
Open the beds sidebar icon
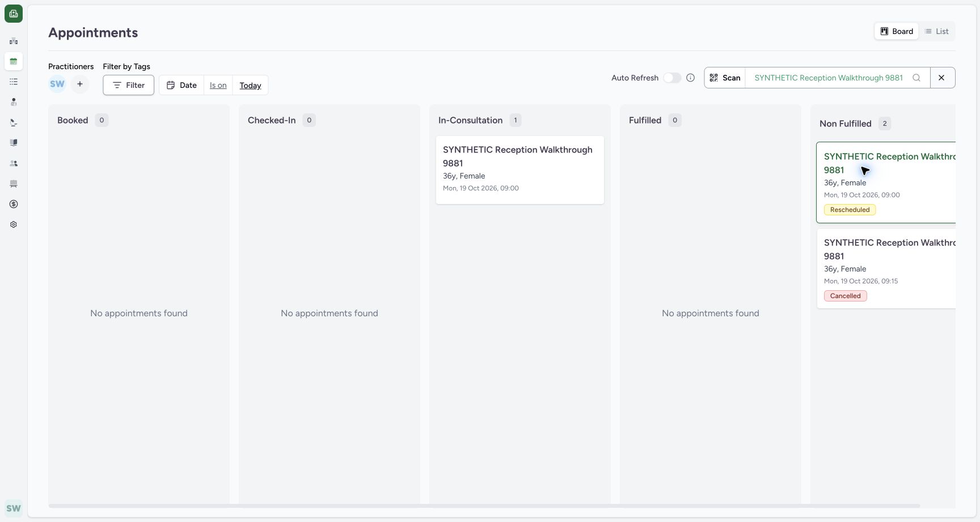pos(14,184)
